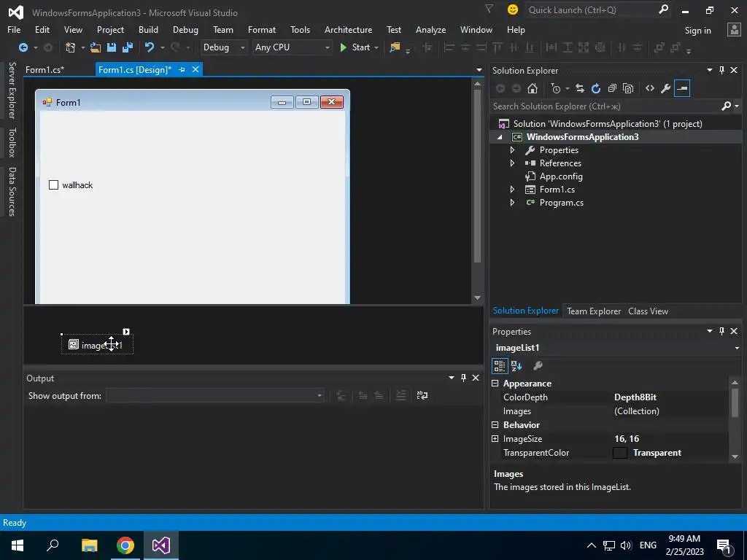Click the Quick Launch search field
747x560 pixels.
(x=591, y=9)
